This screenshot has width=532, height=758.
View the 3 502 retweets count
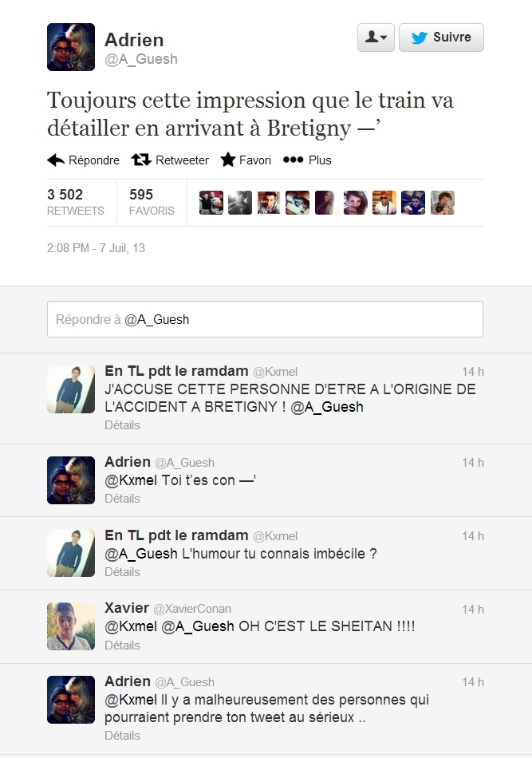[76, 202]
